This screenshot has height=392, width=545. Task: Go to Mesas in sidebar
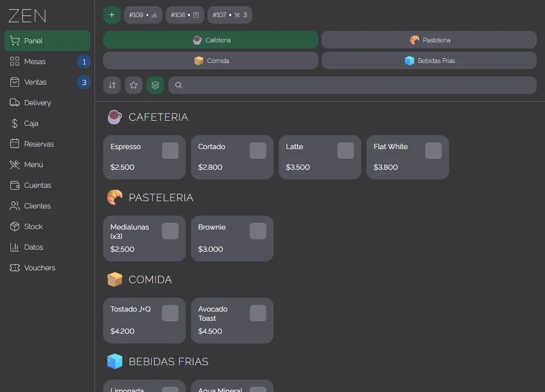click(x=47, y=61)
